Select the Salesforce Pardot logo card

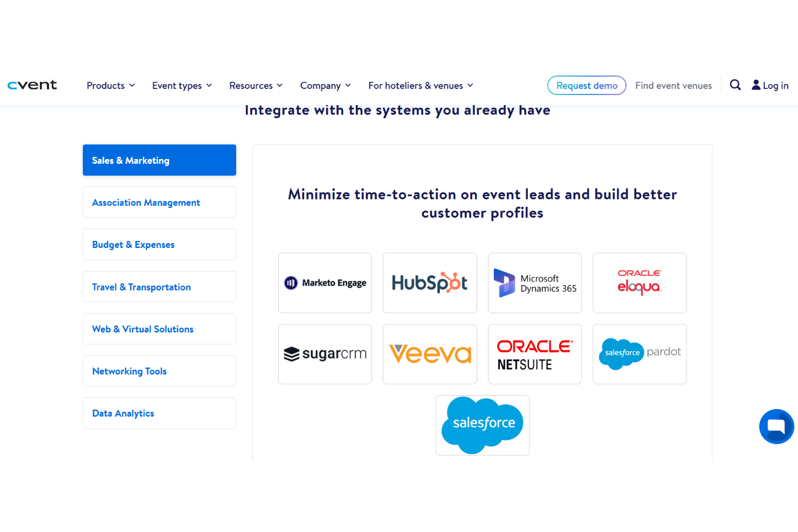pyautogui.click(x=639, y=354)
